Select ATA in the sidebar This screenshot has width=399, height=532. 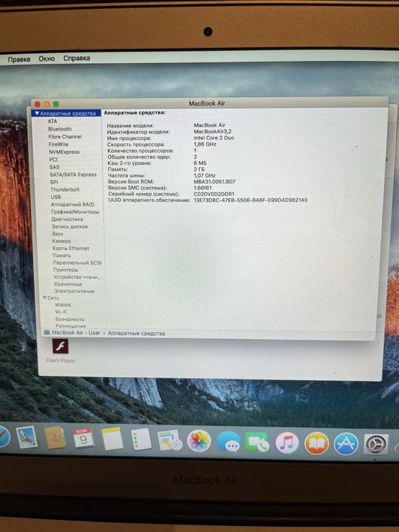52,121
